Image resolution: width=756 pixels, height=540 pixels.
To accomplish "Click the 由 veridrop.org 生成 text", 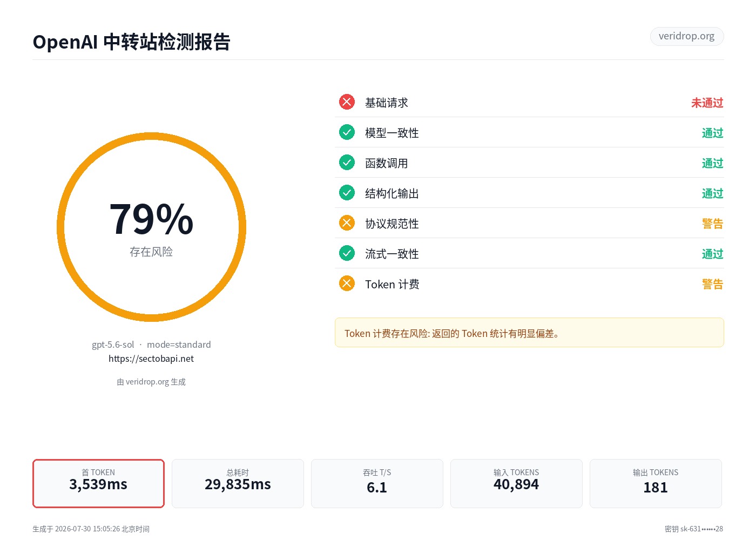I will (x=151, y=382).
